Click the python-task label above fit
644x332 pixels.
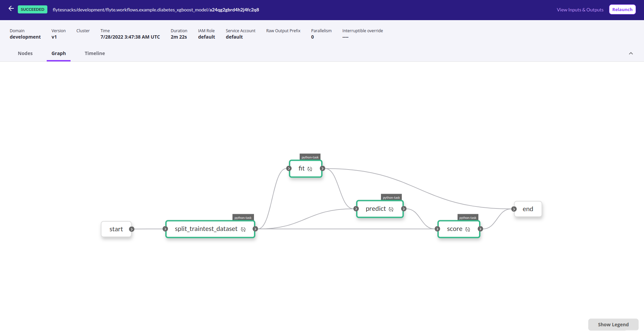click(310, 157)
